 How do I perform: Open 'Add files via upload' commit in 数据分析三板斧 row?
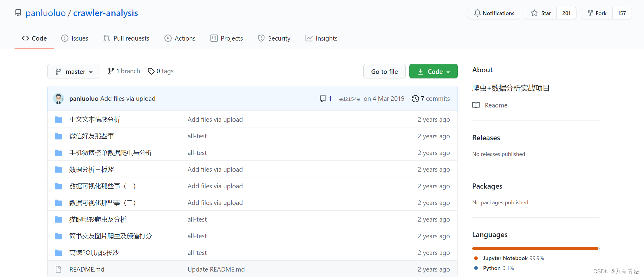215,170
